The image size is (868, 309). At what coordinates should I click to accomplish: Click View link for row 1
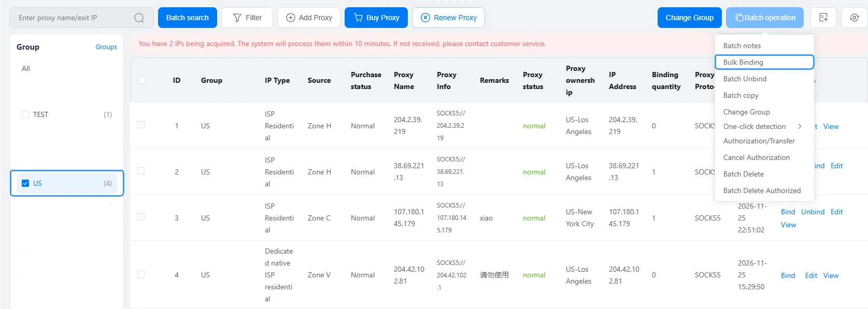(831, 126)
